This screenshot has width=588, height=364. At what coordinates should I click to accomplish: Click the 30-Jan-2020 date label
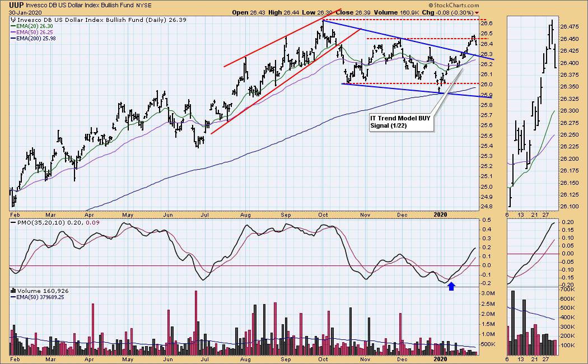(25, 12)
